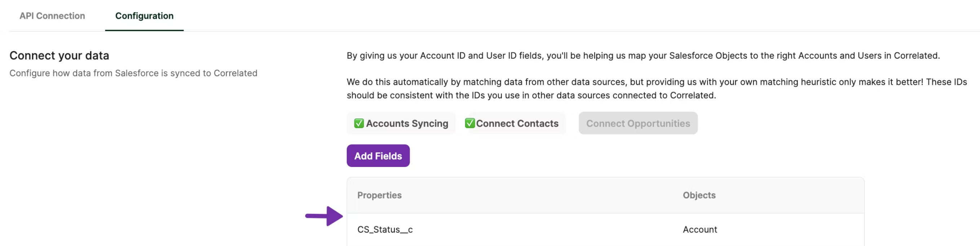Click the Account object cell
This screenshot has width=980, height=246.
699,230
